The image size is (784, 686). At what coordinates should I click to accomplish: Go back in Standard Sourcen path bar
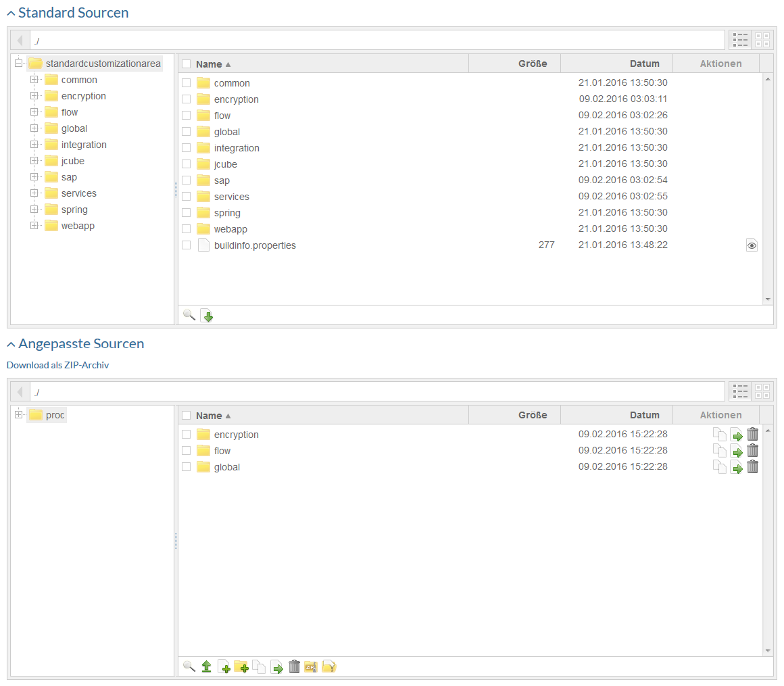[20, 40]
